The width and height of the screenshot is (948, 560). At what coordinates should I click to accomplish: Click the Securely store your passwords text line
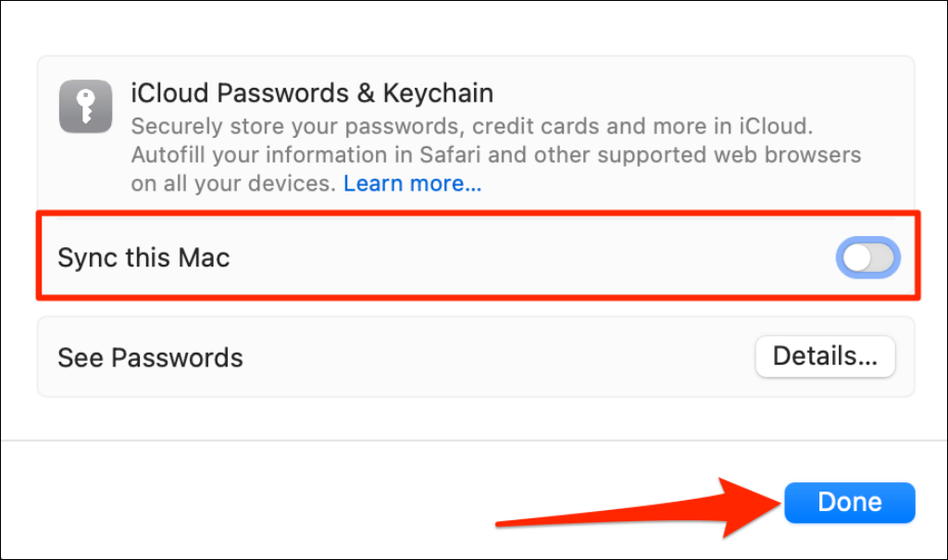coord(472,127)
